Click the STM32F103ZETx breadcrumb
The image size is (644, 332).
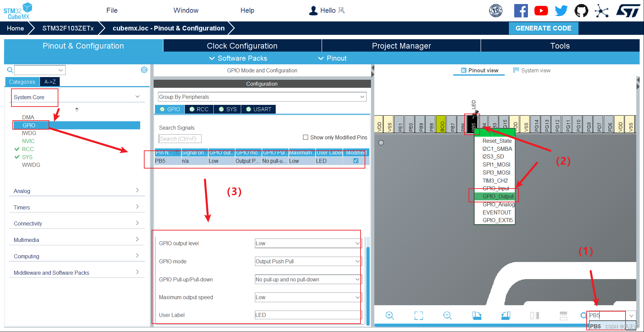coord(68,28)
